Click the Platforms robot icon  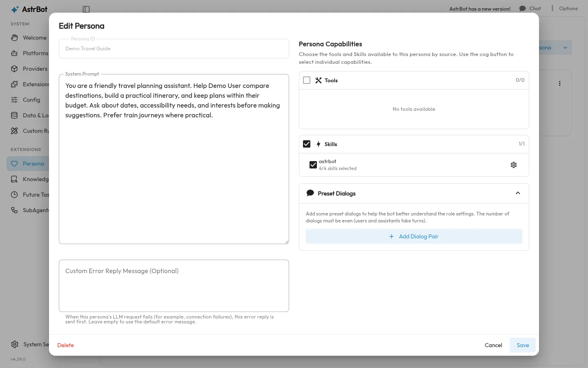(x=14, y=53)
